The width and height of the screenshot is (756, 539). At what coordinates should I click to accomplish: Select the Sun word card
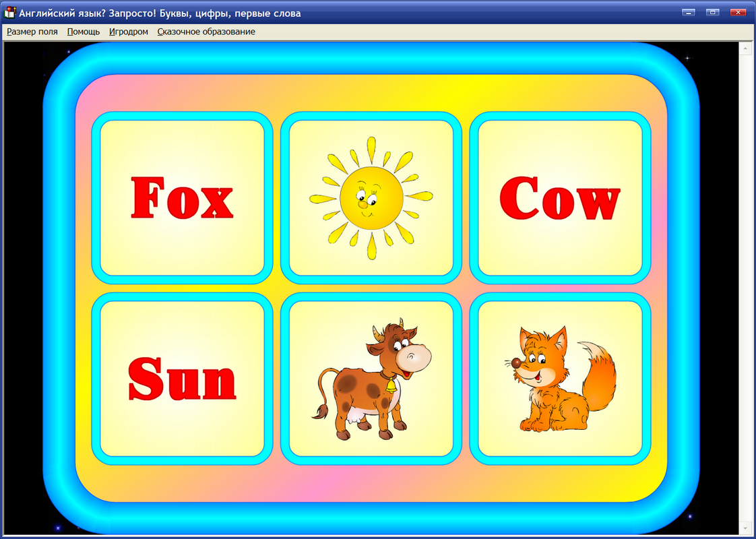(x=182, y=379)
